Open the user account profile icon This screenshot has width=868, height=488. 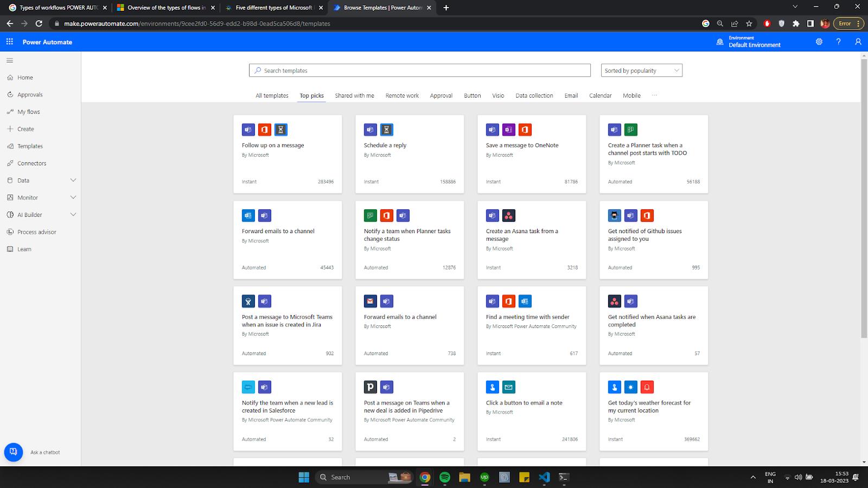click(x=858, y=42)
